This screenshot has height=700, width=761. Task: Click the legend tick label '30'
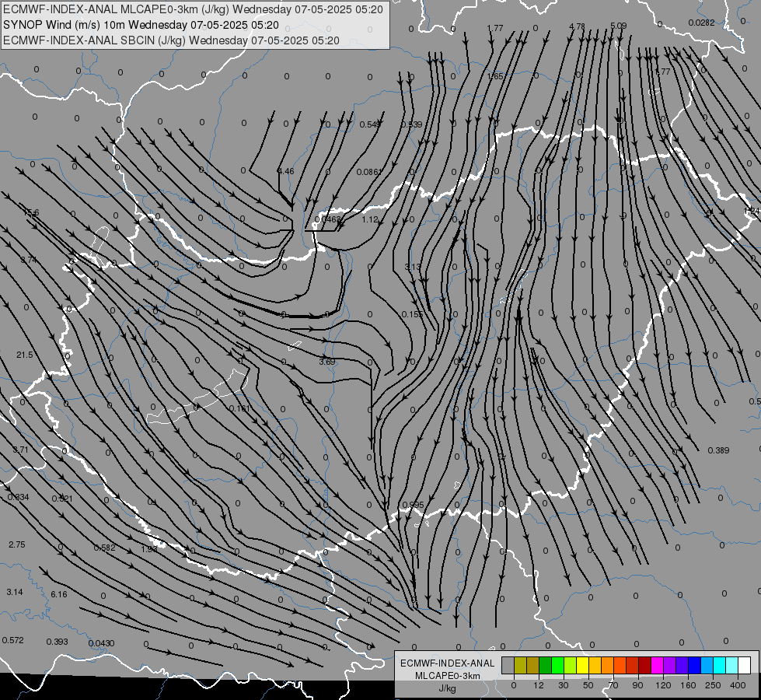point(564,685)
